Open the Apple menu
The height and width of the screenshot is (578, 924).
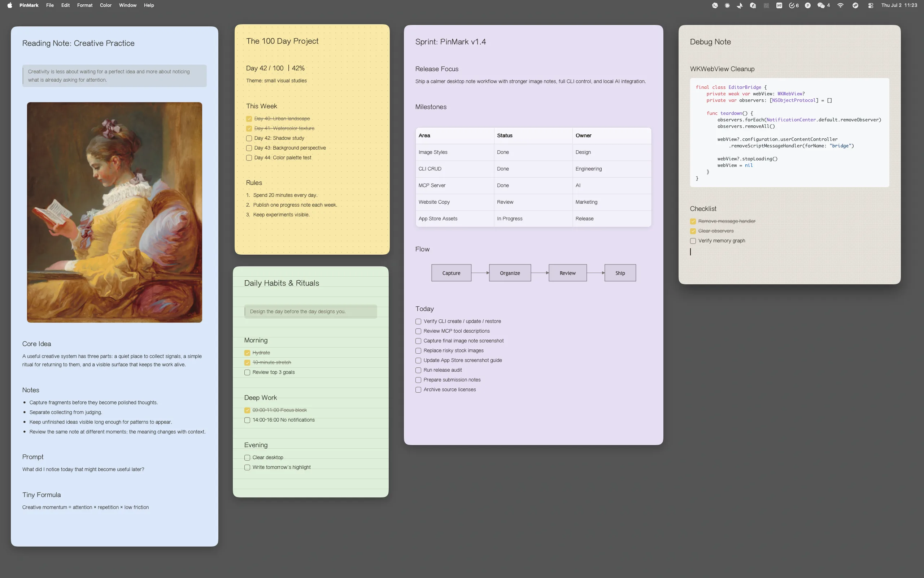(9, 5)
